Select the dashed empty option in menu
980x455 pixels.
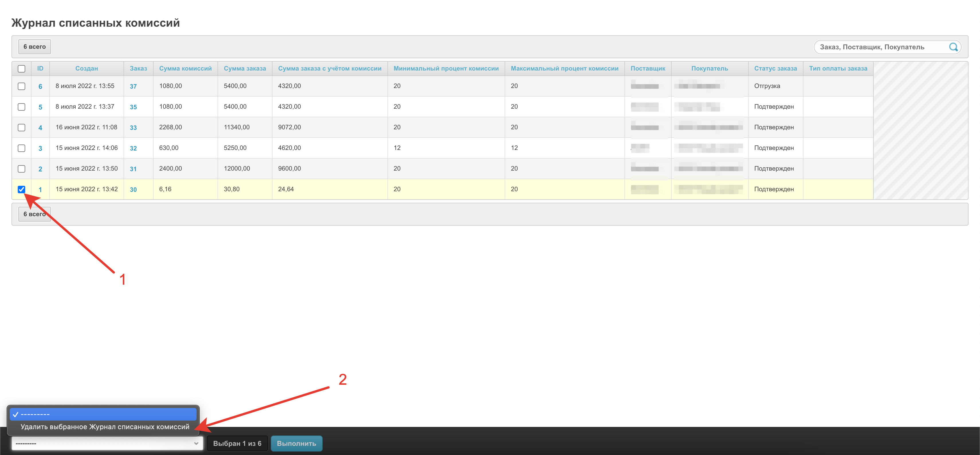coord(103,414)
